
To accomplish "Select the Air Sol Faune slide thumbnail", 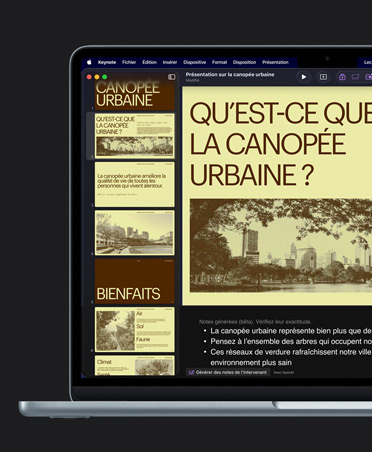I will [135, 330].
